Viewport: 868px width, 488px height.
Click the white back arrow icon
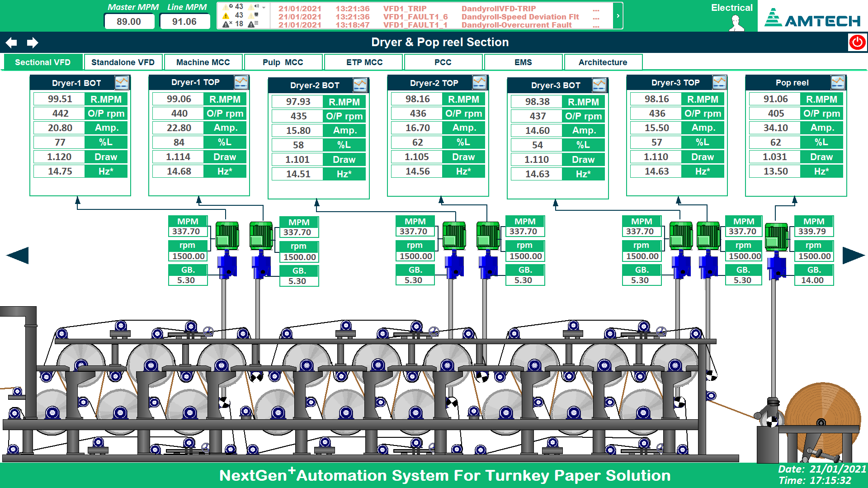pyautogui.click(x=11, y=43)
